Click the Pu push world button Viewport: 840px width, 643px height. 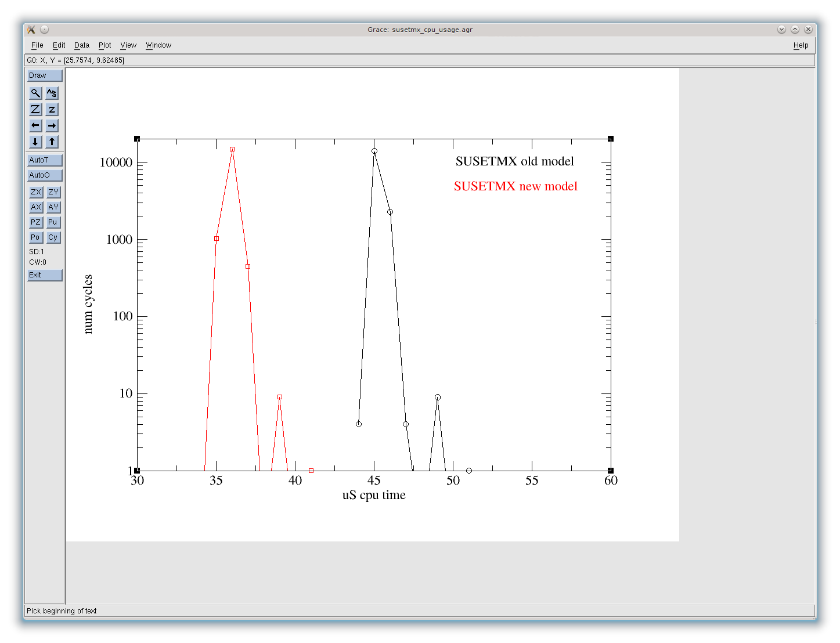point(53,222)
